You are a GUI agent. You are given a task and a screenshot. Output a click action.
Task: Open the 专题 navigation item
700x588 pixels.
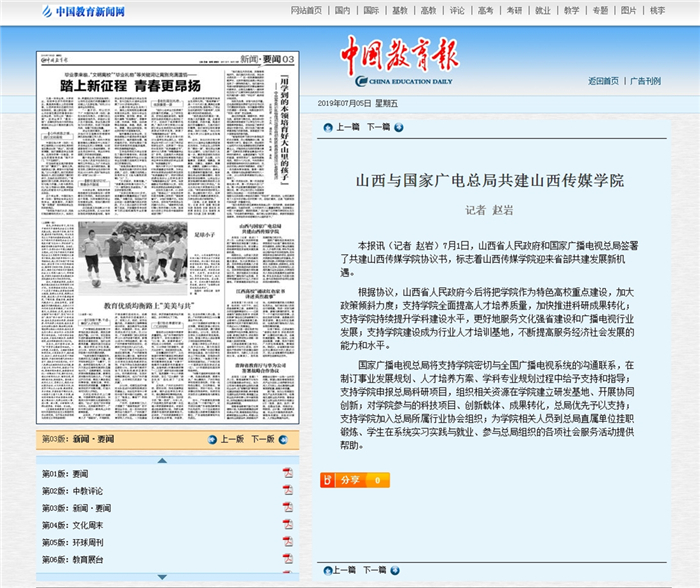600,10
